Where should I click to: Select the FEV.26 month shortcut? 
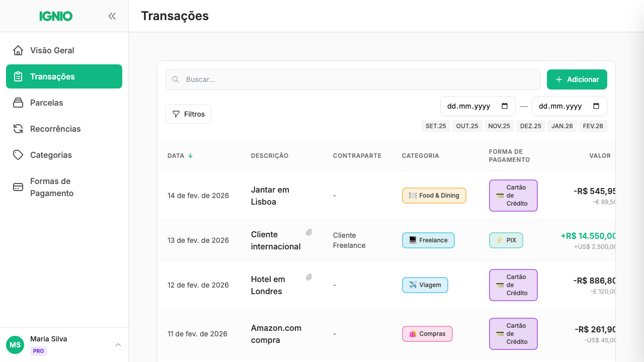593,126
